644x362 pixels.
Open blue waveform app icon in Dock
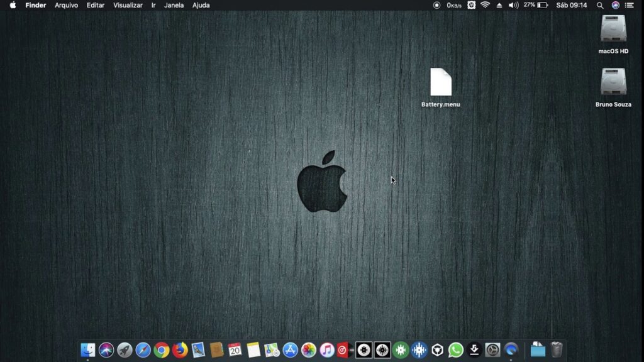tap(419, 350)
